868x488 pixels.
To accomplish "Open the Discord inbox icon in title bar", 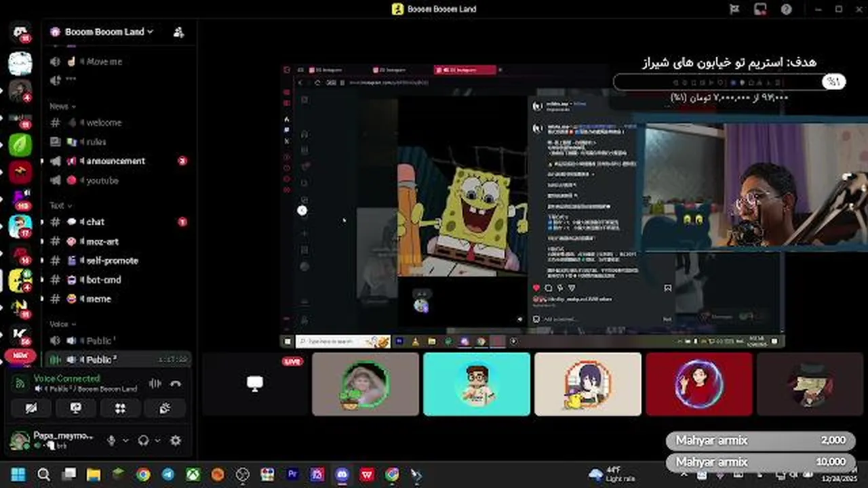I will point(760,9).
